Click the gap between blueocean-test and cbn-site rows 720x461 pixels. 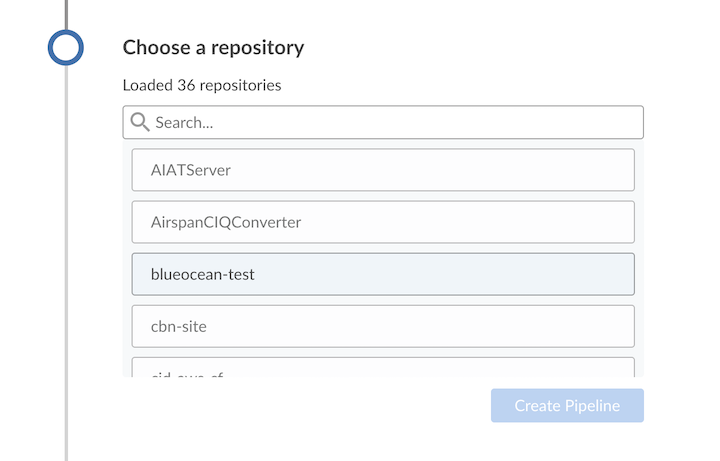(x=383, y=300)
